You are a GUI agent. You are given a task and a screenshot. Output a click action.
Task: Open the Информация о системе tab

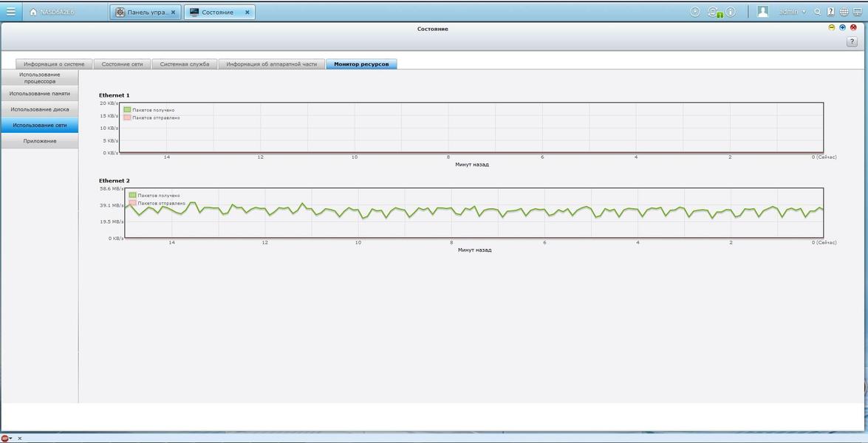pyautogui.click(x=54, y=64)
